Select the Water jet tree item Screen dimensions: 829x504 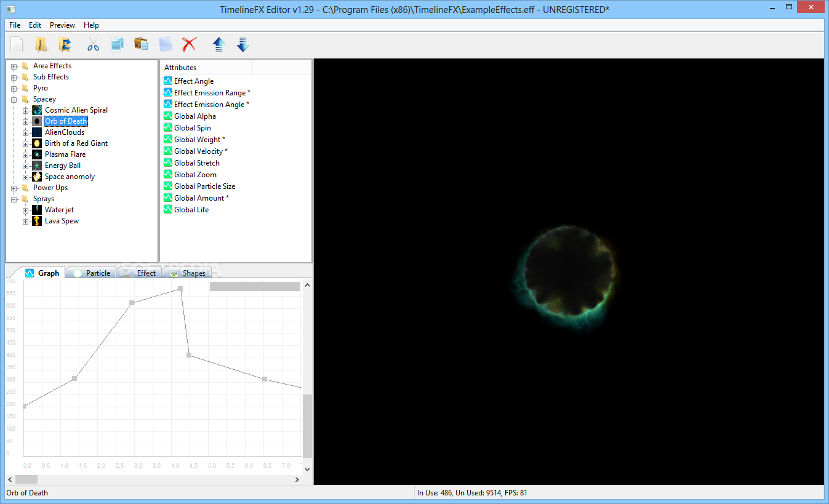pos(59,210)
